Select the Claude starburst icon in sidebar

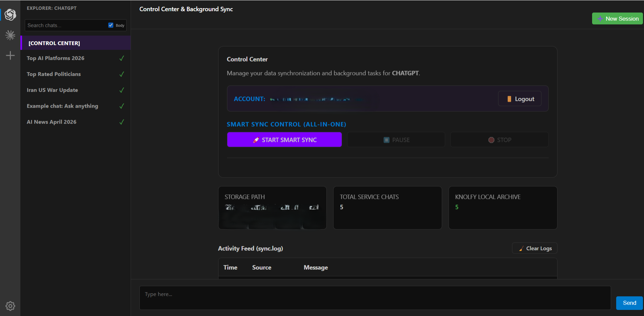10,35
